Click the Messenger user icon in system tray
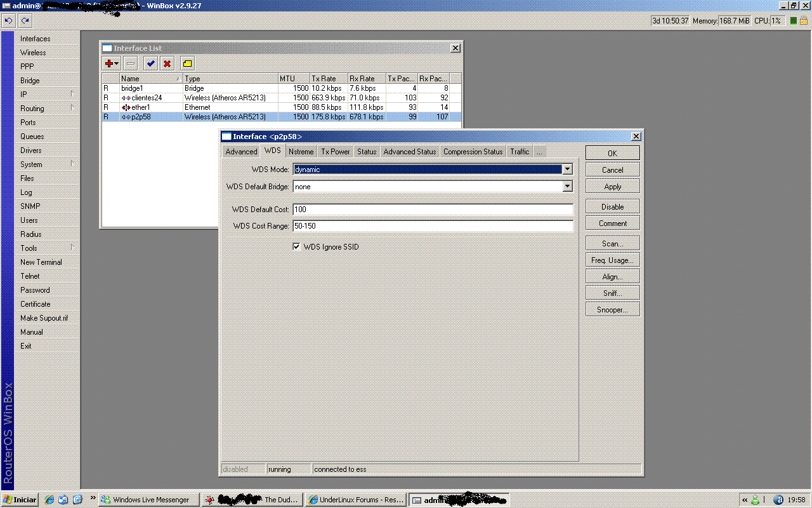The height and width of the screenshot is (508, 812). pyautogui.click(x=755, y=500)
